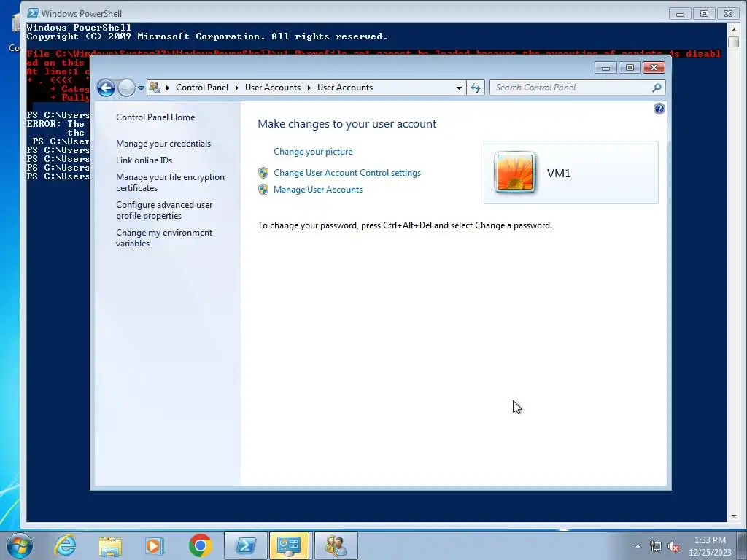This screenshot has width=747, height=560.
Task: Click PowerShell icon in PowerShell title bar
Action: tap(32, 13)
